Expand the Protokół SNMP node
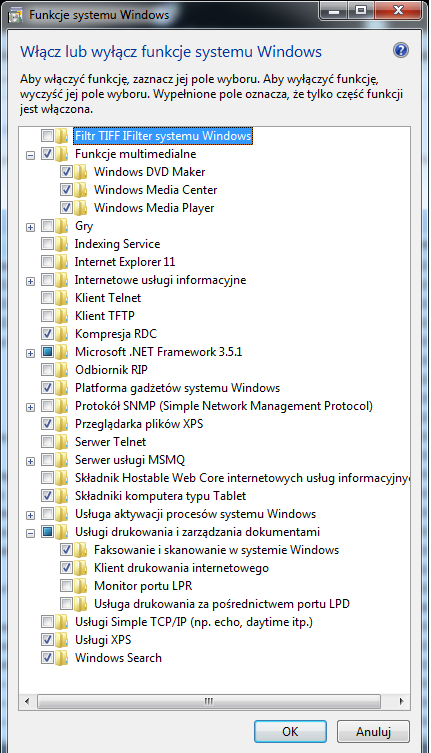Screen dimensions: 431x753 click(30, 407)
